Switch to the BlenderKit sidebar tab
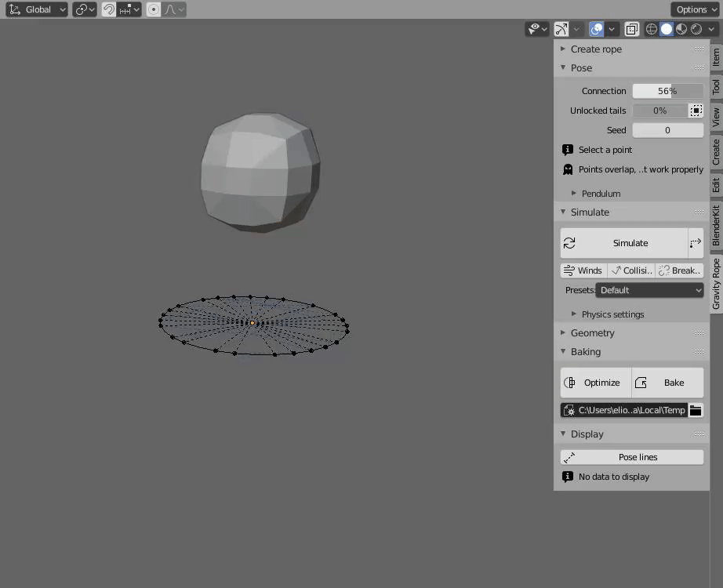723x588 pixels. [715, 226]
